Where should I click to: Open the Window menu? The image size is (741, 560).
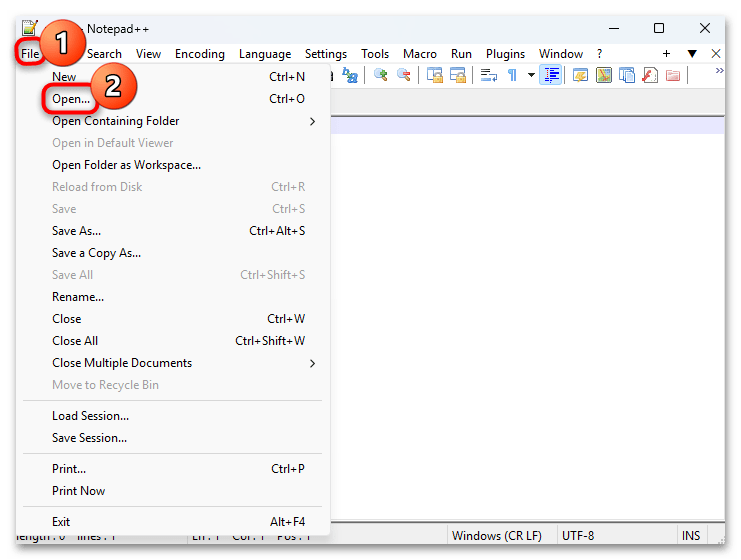click(560, 54)
